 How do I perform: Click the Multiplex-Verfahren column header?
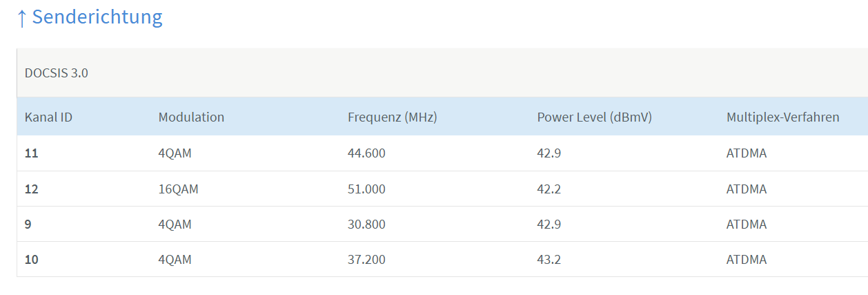[783, 117]
